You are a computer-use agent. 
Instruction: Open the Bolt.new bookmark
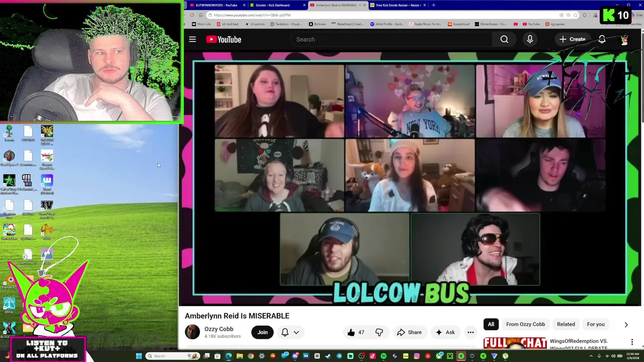pyautogui.click(x=317, y=24)
